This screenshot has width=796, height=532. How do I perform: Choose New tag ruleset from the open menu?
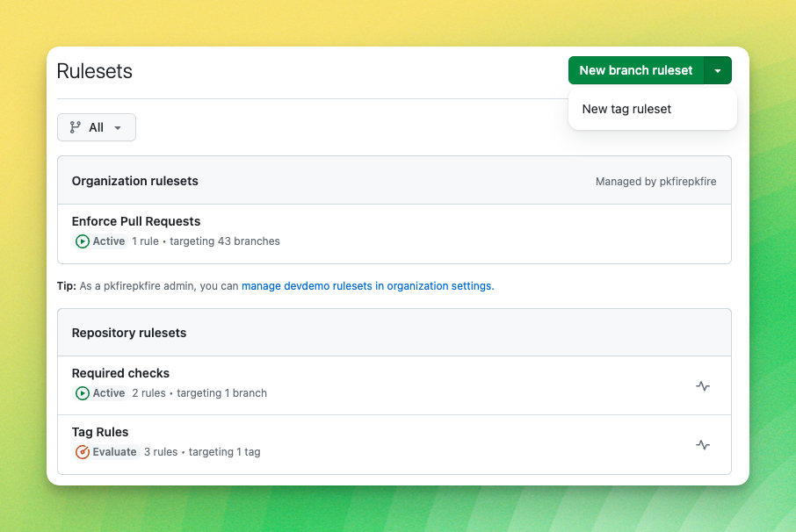tap(626, 109)
